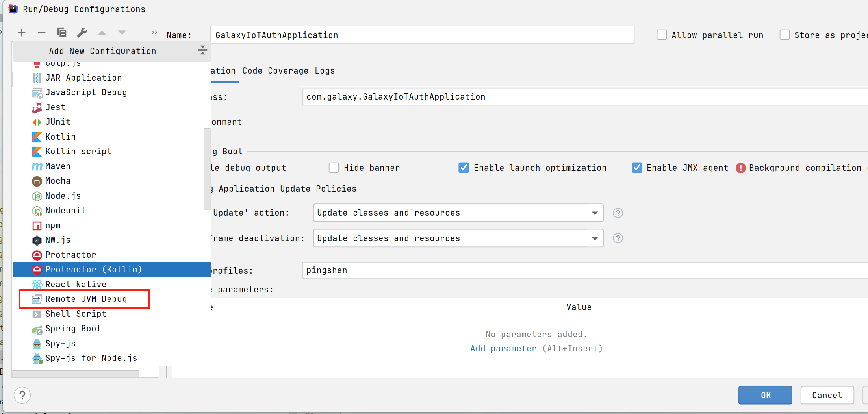Choose JUnit configuration type

pos(112,122)
